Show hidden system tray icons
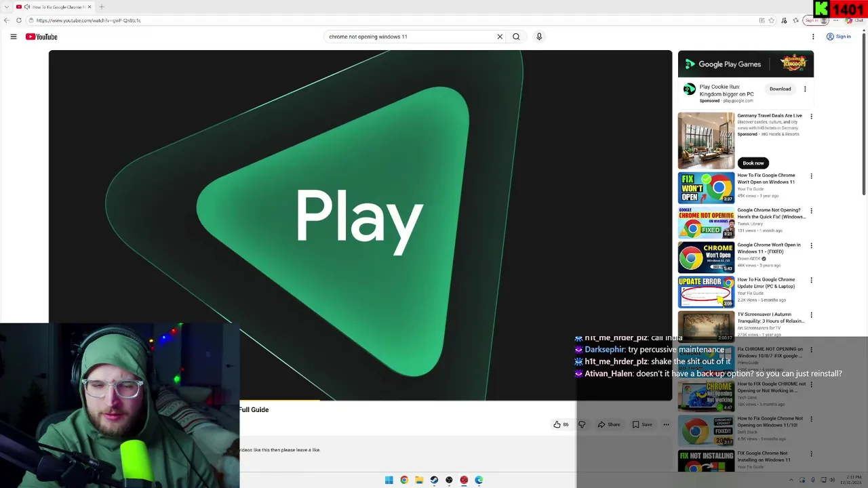This screenshot has height=488, width=868. coord(791,480)
